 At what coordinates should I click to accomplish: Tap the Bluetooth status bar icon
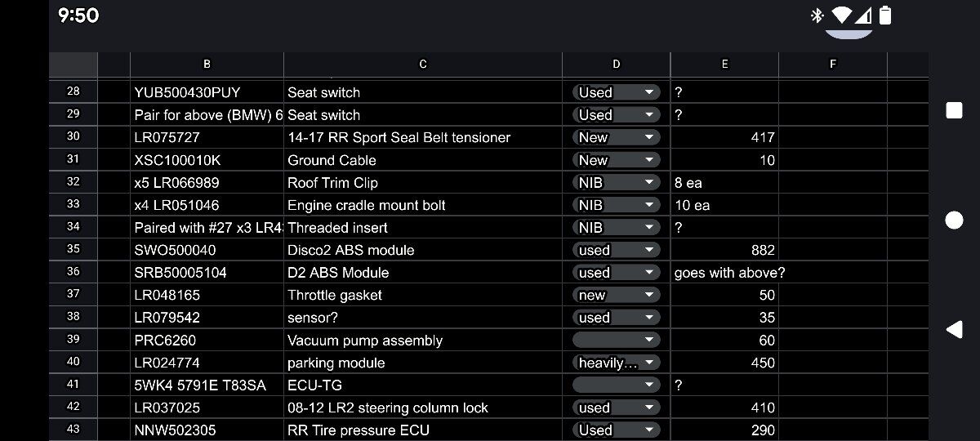tap(816, 16)
